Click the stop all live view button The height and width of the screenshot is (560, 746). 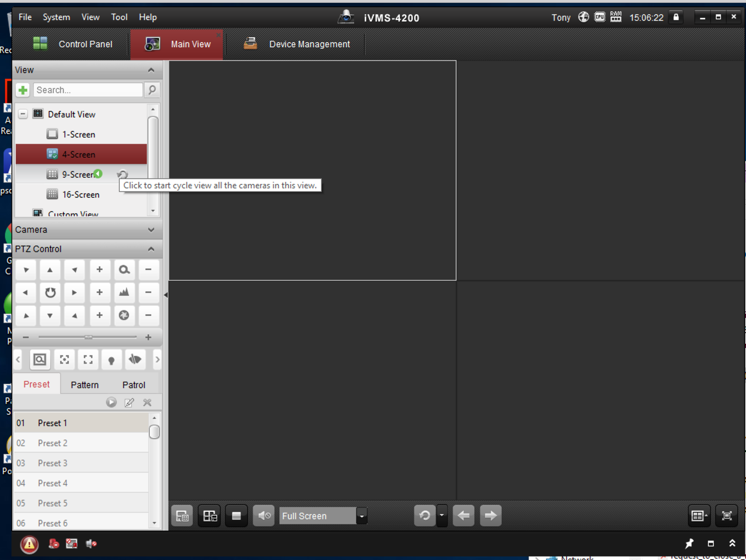pyautogui.click(x=236, y=516)
